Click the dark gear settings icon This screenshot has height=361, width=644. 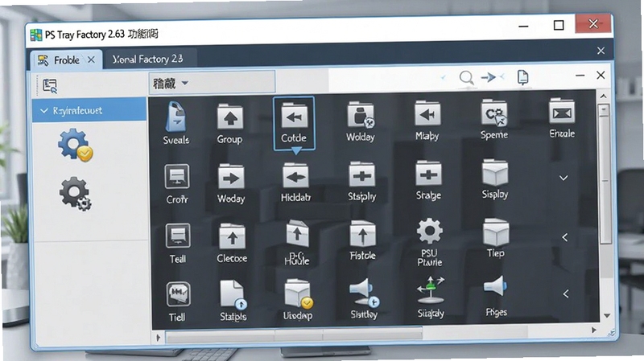coord(76,193)
